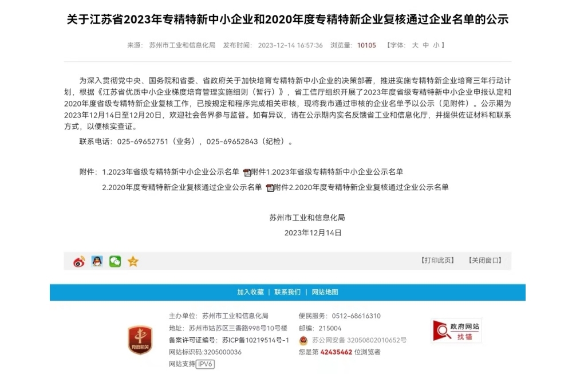Share the article via Weibo icon
The height and width of the screenshot is (374, 588).
click(x=79, y=262)
